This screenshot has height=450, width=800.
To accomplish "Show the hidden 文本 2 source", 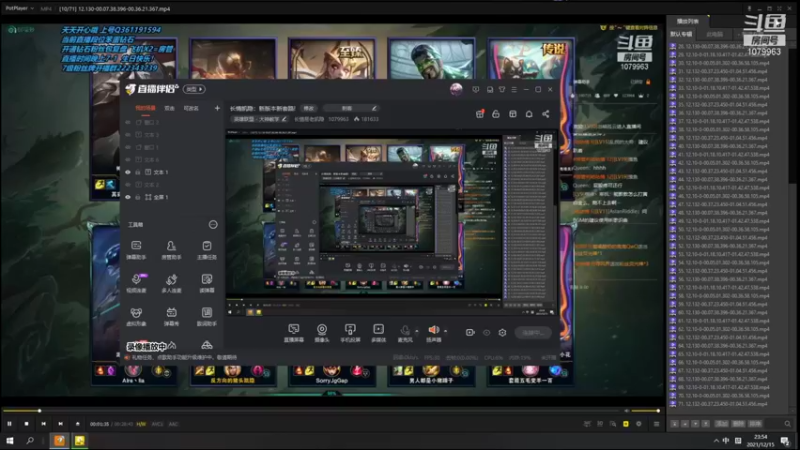I will coord(128,185).
